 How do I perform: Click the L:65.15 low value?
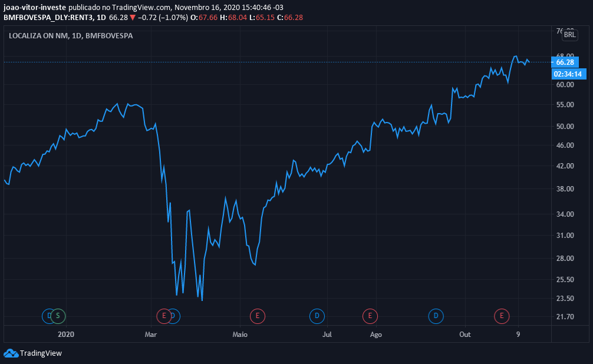262,18
